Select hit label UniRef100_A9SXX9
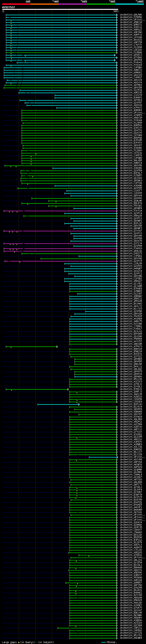 [x=131, y=80]
